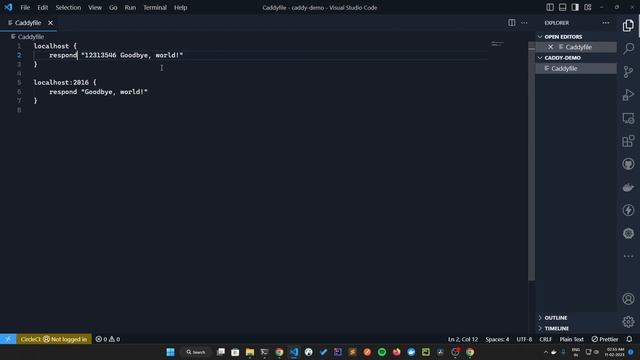Screen dimensions: 640x360
Task: Close Caddyfile in Open Editors list
Action: [x=550, y=47]
